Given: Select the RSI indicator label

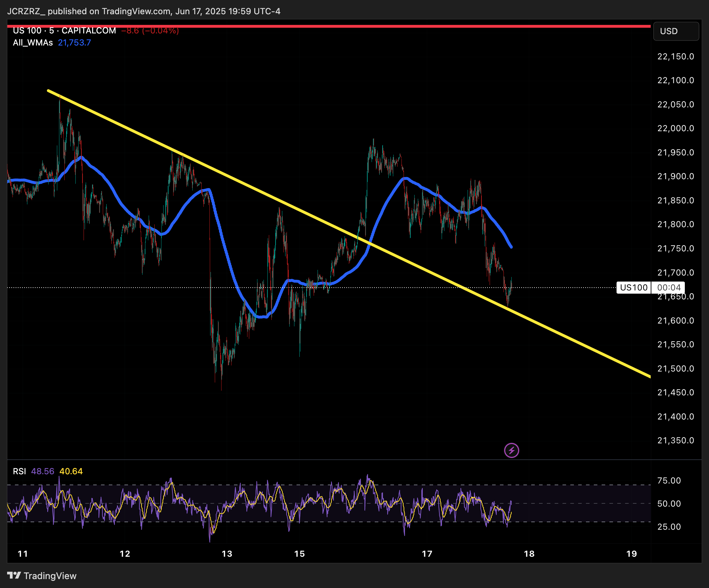Looking at the screenshot, I should coord(20,471).
